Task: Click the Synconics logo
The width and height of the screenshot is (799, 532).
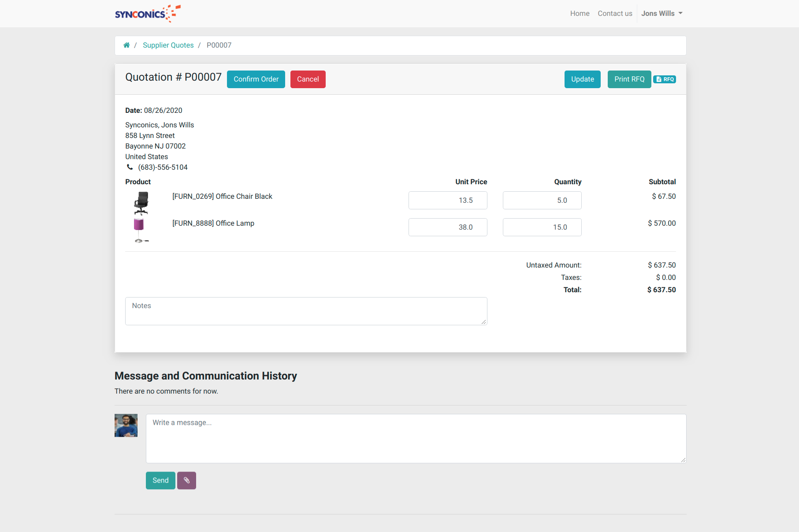Action: [148, 14]
